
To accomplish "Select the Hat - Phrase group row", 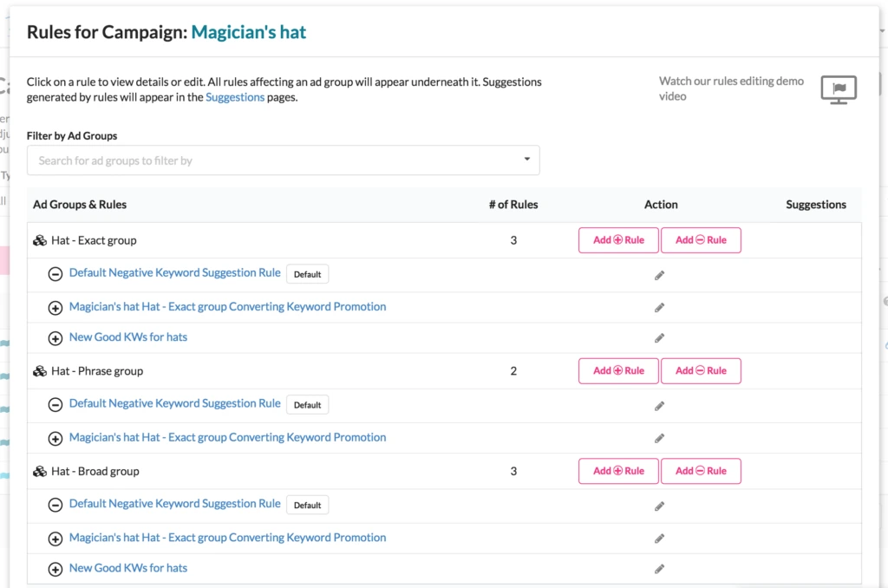I will click(x=97, y=371).
